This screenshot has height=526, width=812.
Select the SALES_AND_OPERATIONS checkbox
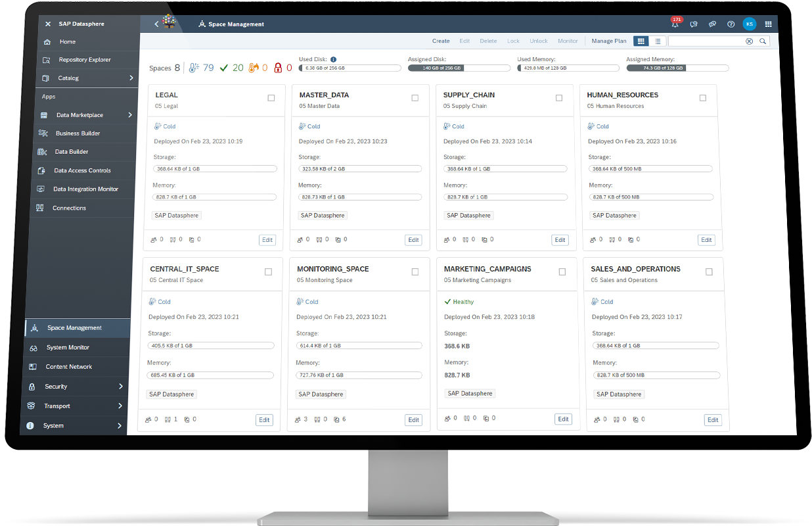coord(709,272)
